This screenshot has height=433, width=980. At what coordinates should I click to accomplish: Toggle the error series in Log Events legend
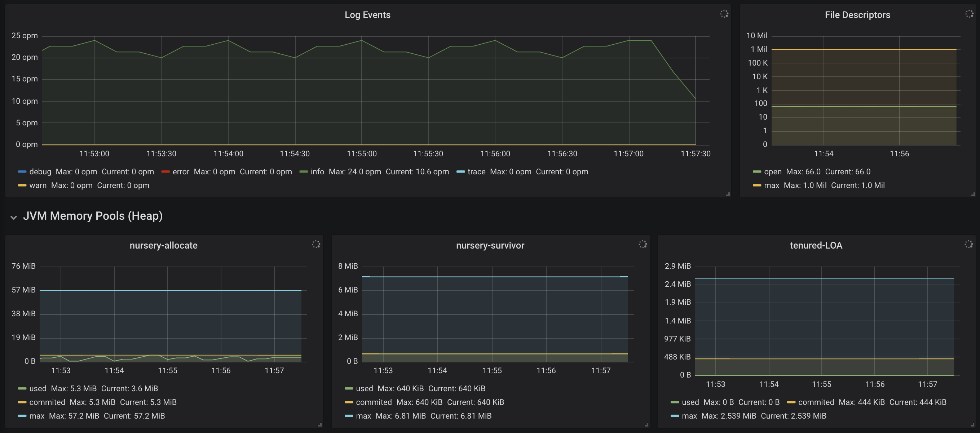(180, 172)
